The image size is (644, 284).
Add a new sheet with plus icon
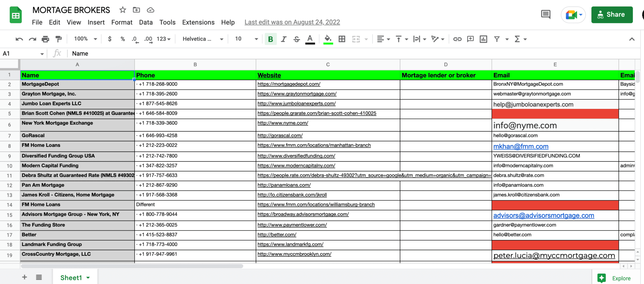(25, 277)
